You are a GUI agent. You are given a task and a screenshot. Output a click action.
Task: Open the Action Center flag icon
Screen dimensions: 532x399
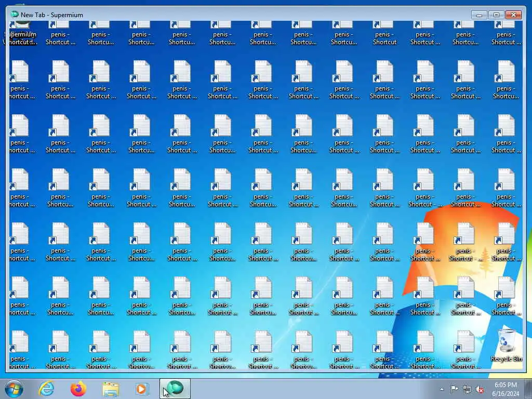(454, 389)
